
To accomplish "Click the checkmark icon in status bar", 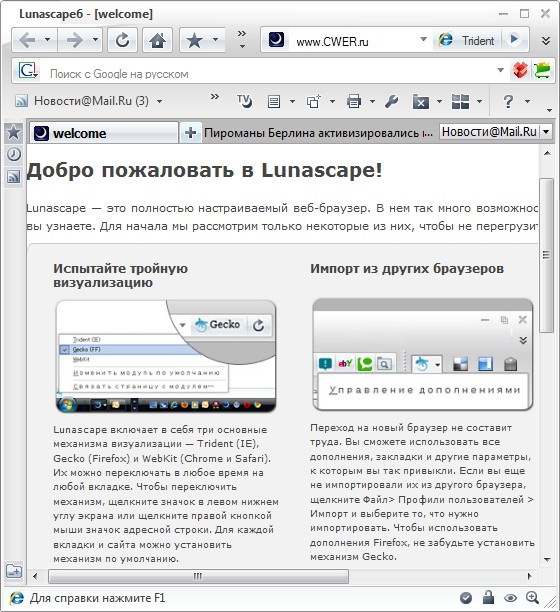I will point(466,598).
